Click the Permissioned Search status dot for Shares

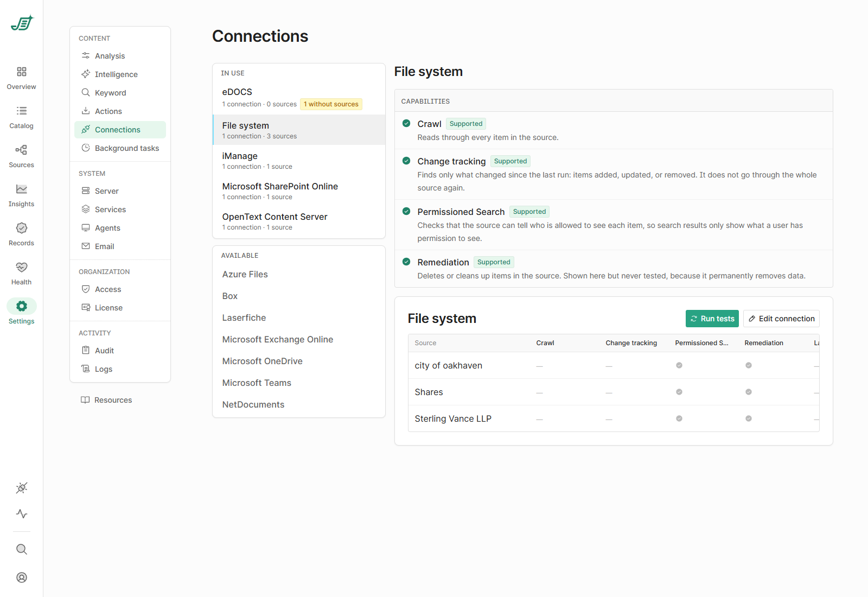click(679, 392)
